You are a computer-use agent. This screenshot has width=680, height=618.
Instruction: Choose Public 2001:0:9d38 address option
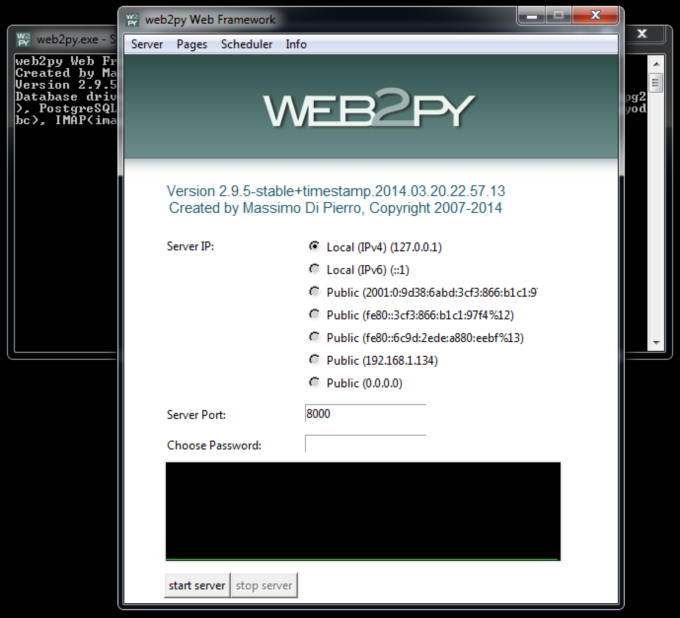tap(314, 292)
